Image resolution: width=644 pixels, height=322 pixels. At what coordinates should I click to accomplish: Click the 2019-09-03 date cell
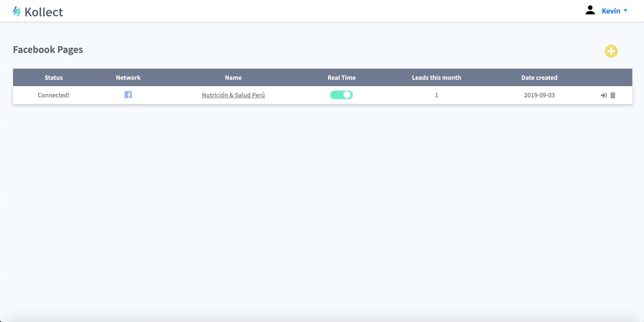(x=539, y=95)
